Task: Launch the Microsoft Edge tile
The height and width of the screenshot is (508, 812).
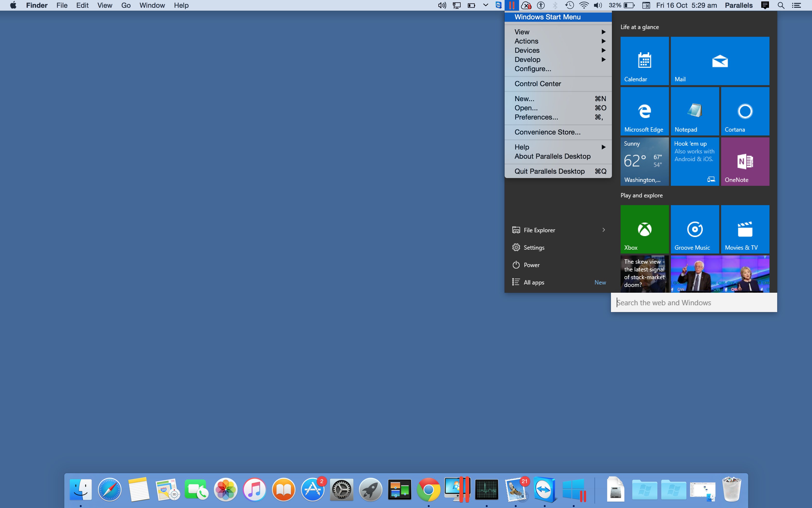Action: click(x=644, y=111)
